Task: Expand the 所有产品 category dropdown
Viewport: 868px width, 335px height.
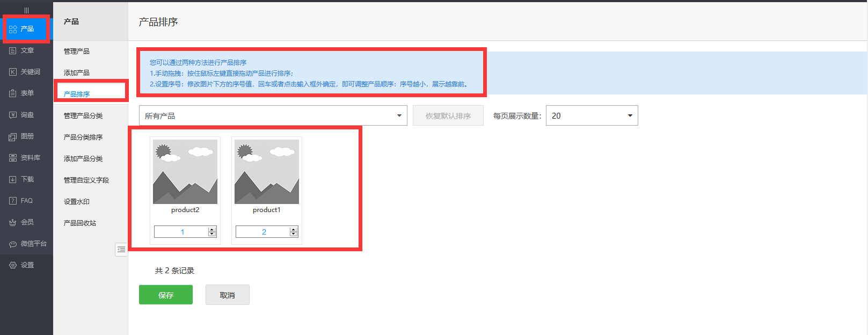Action: [273, 115]
